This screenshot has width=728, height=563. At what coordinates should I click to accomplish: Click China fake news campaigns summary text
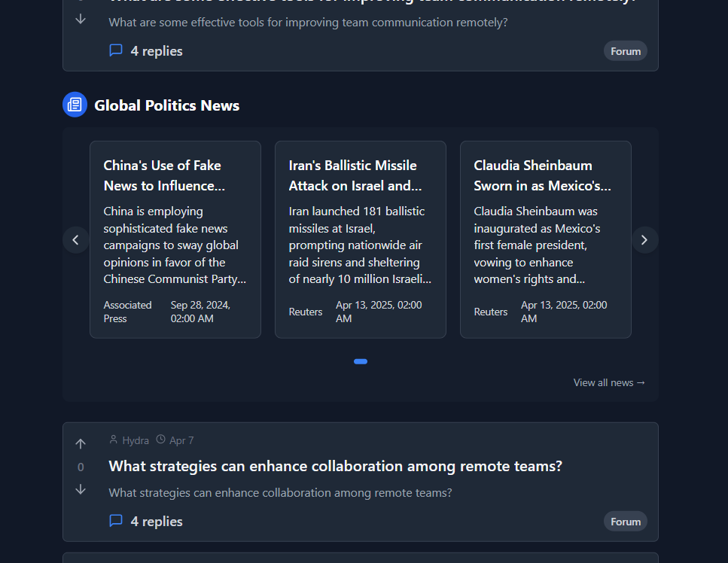click(175, 245)
